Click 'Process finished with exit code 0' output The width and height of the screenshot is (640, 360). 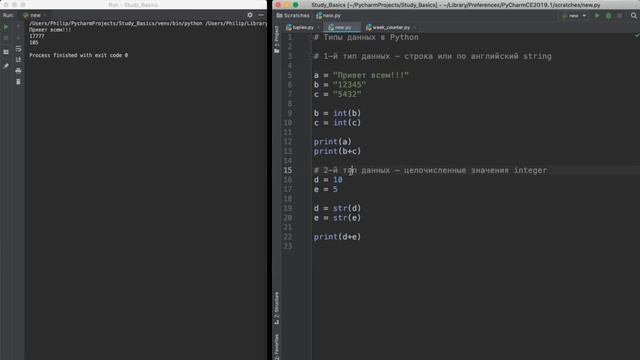click(78, 55)
